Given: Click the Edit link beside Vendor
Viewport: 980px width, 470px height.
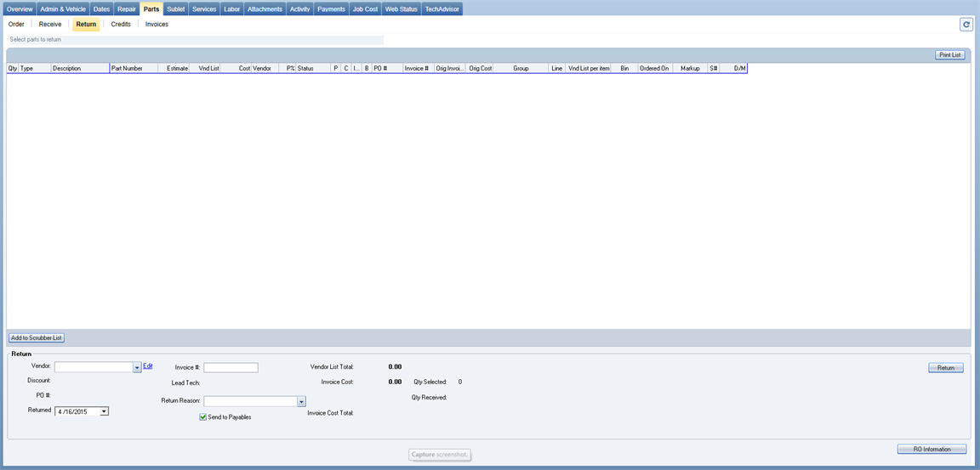Looking at the screenshot, I should click(148, 365).
